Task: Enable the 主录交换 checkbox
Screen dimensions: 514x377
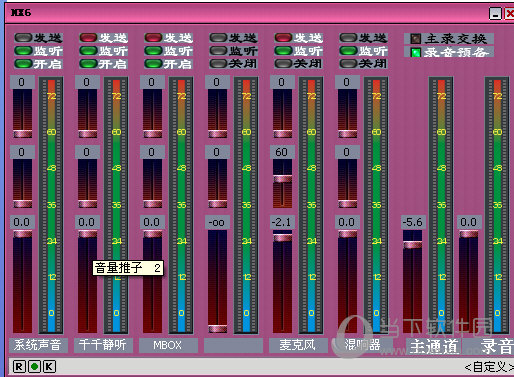Action: coord(416,39)
